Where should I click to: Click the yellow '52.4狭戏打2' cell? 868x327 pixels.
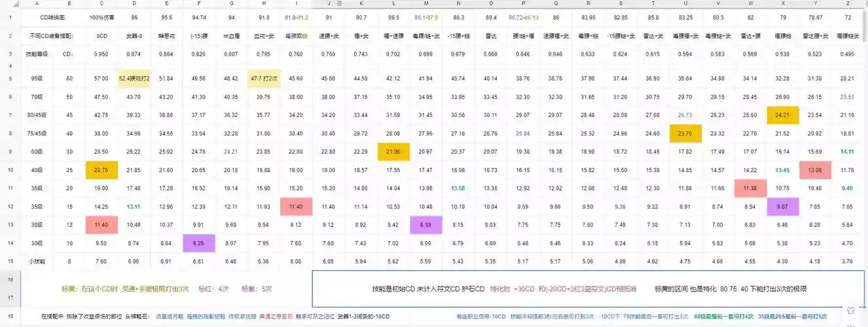[x=134, y=78]
